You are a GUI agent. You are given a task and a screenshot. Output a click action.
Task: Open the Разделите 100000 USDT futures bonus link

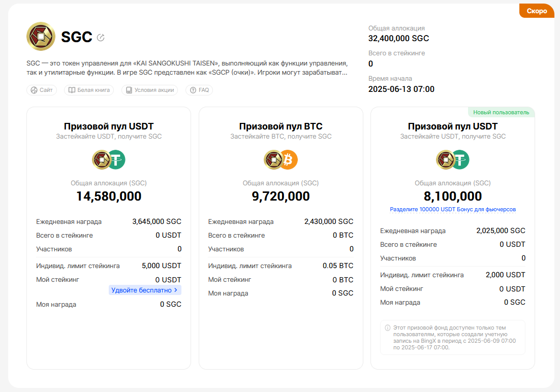[x=453, y=209]
